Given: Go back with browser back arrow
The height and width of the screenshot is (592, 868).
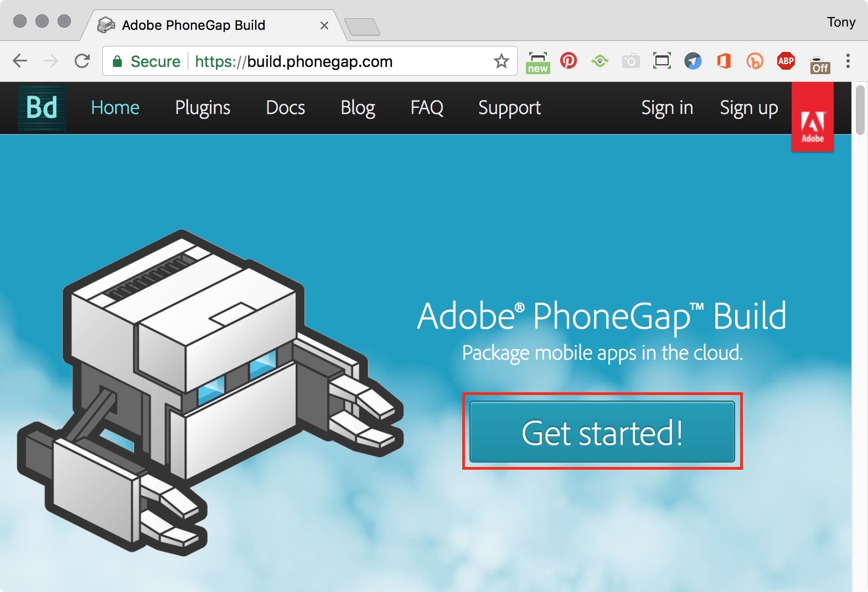Looking at the screenshot, I should point(20,61).
